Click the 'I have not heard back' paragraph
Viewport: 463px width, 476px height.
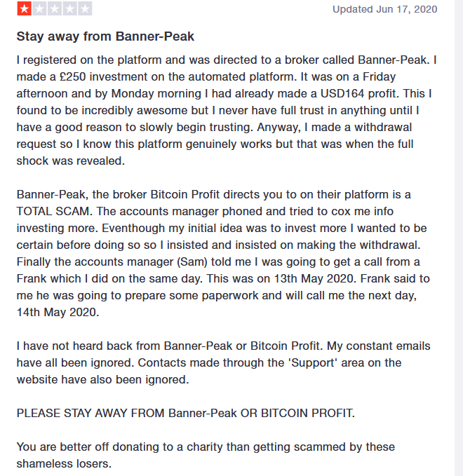click(x=224, y=362)
